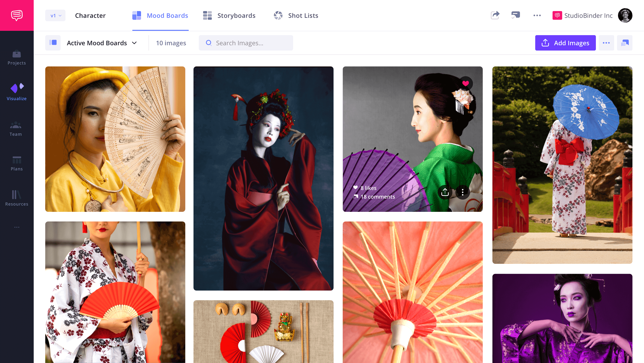Image resolution: width=644 pixels, height=363 pixels.
Task: Open the purple geisha portrait image
Action: (562, 318)
